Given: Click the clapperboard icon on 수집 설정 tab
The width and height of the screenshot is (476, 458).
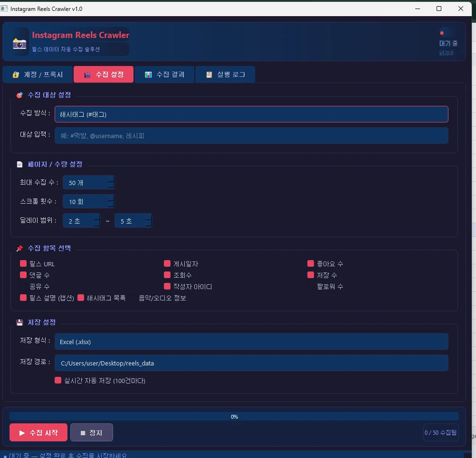Looking at the screenshot, I should click(x=87, y=75).
